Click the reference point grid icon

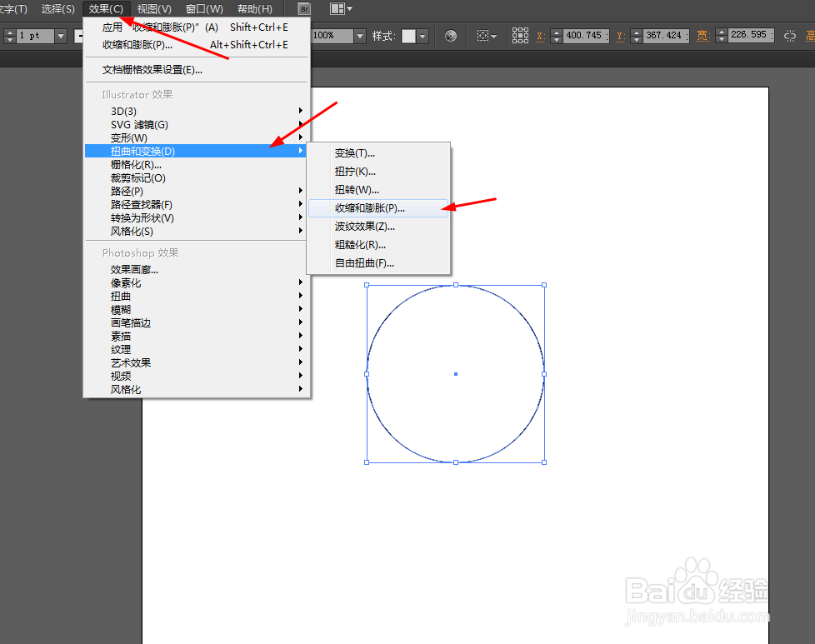520,35
